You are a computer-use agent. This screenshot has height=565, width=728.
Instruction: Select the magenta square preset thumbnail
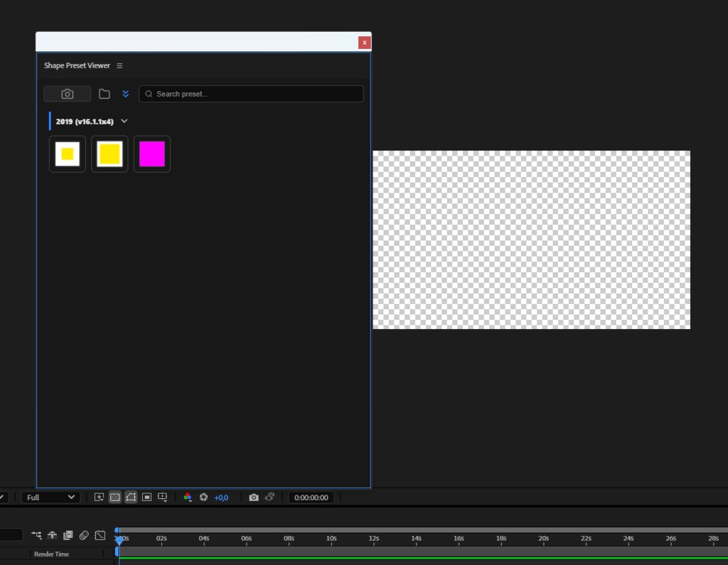152,154
